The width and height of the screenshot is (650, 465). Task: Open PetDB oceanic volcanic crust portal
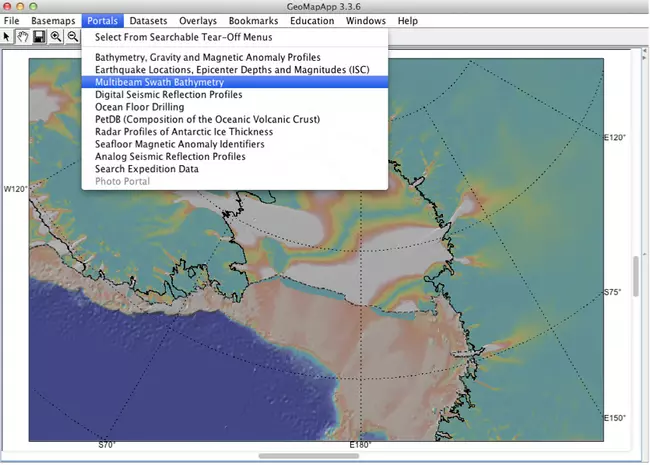207,119
